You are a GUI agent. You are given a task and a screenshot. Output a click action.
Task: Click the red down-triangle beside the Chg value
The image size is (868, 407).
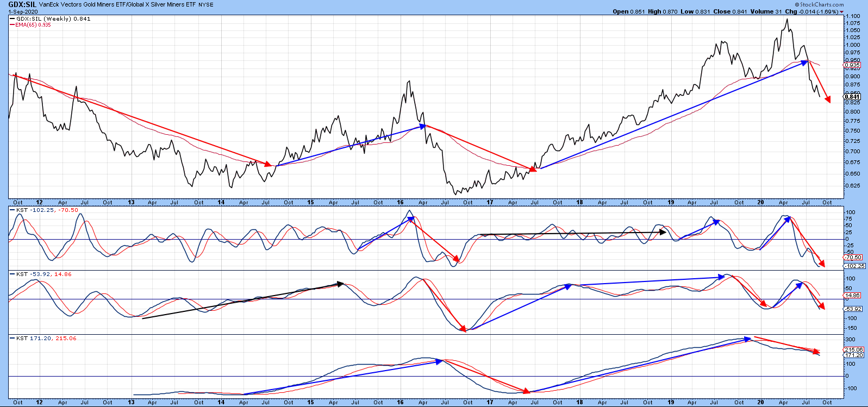[x=842, y=12]
